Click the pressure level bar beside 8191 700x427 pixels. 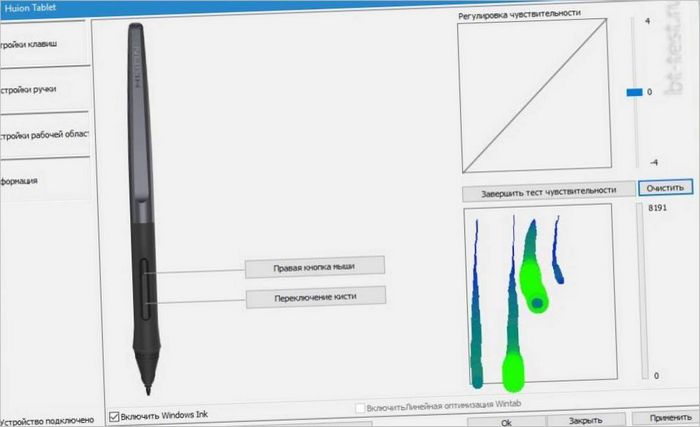[644, 291]
